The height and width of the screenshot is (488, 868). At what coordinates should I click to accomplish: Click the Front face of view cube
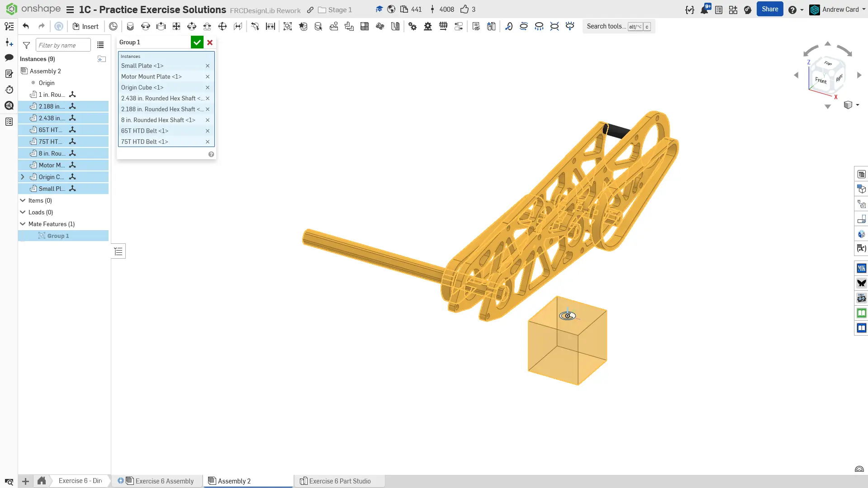coord(821,81)
